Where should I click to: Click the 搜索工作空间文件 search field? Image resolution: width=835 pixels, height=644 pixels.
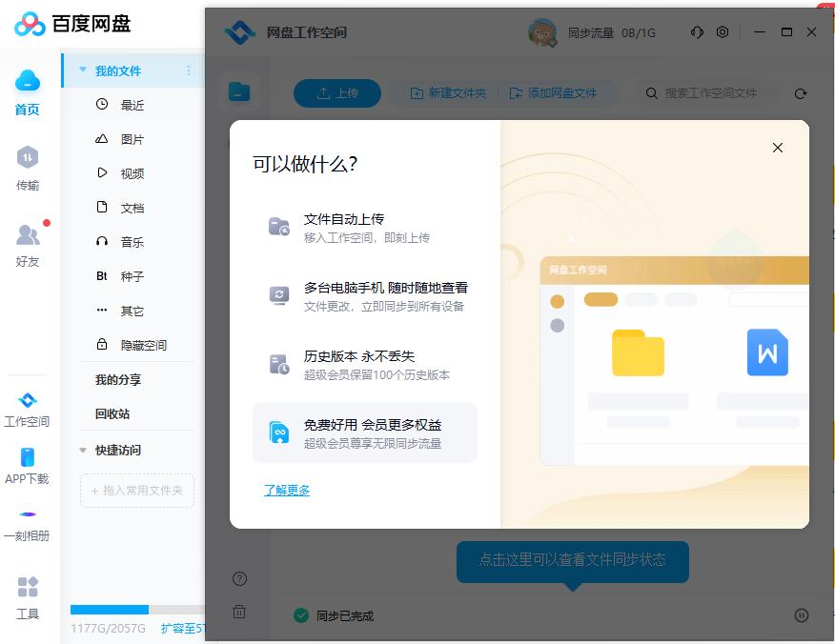tap(705, 93)
